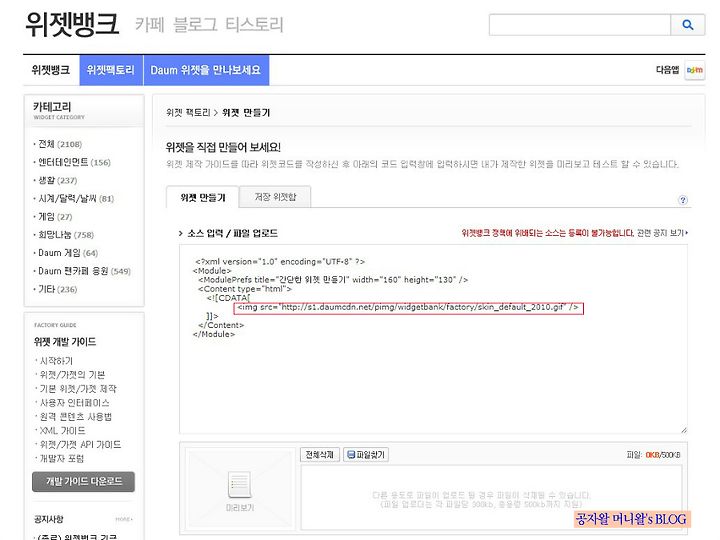
Task: Open the 관련 공지 보기 link
Action: (662, 233)
